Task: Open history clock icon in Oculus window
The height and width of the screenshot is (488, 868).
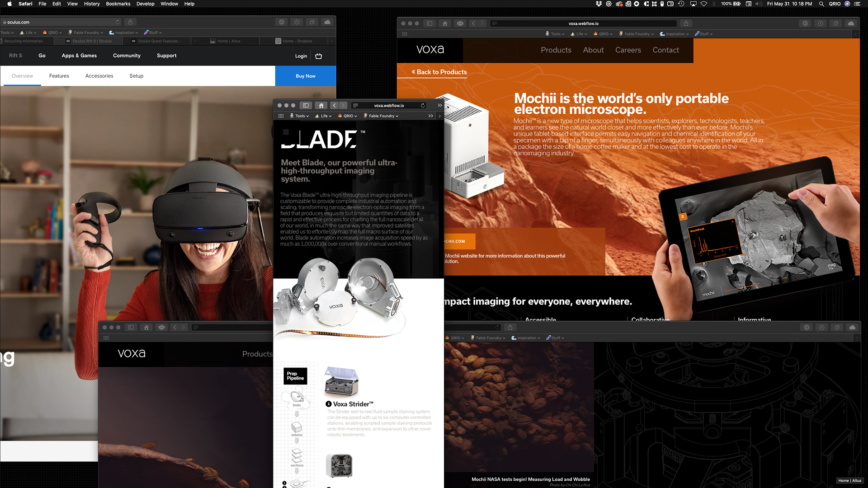Action: tap(297, 22)
